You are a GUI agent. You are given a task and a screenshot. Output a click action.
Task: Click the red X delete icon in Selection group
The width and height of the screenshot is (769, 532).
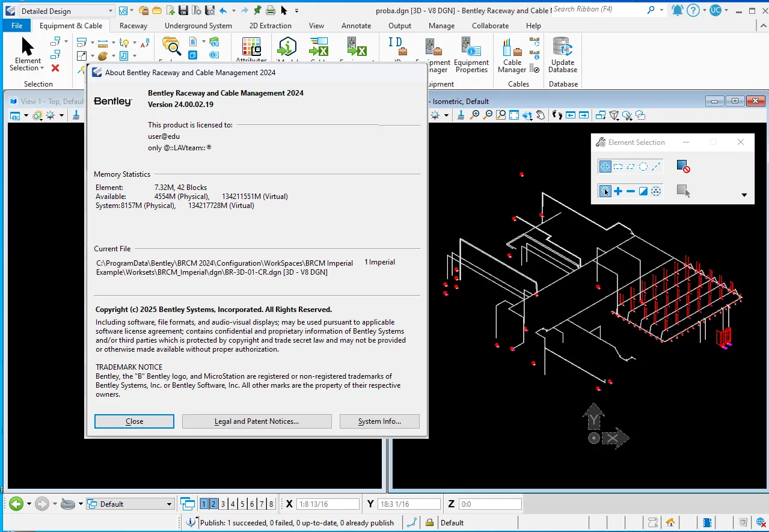(55, 68)
